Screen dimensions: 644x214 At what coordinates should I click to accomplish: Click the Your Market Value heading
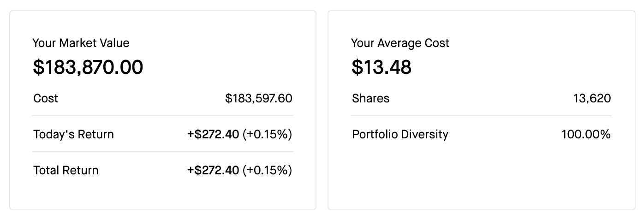click(81, 43)
